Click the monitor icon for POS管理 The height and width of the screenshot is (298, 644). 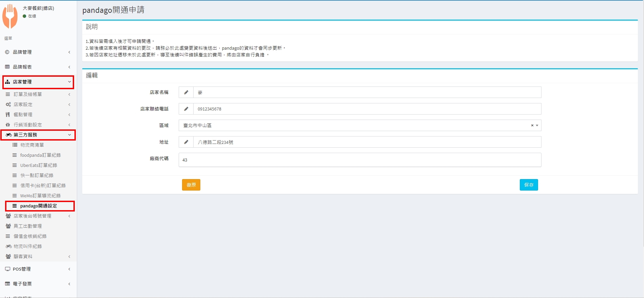click(7, 269)
